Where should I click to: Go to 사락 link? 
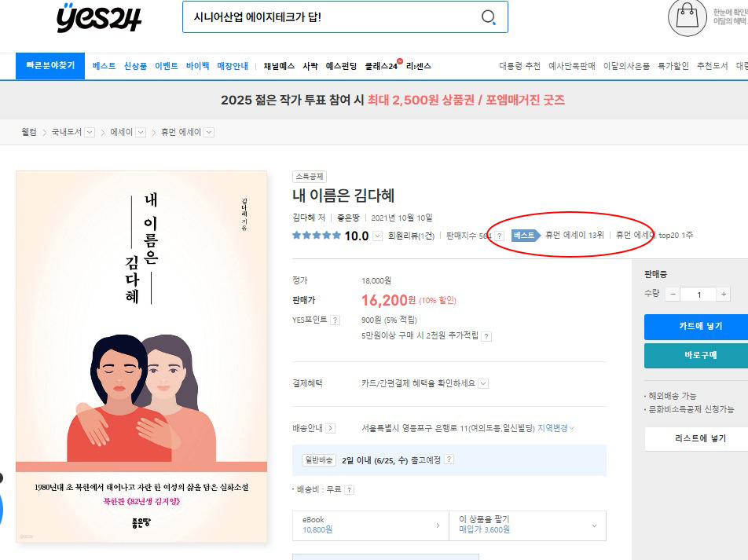310,66
